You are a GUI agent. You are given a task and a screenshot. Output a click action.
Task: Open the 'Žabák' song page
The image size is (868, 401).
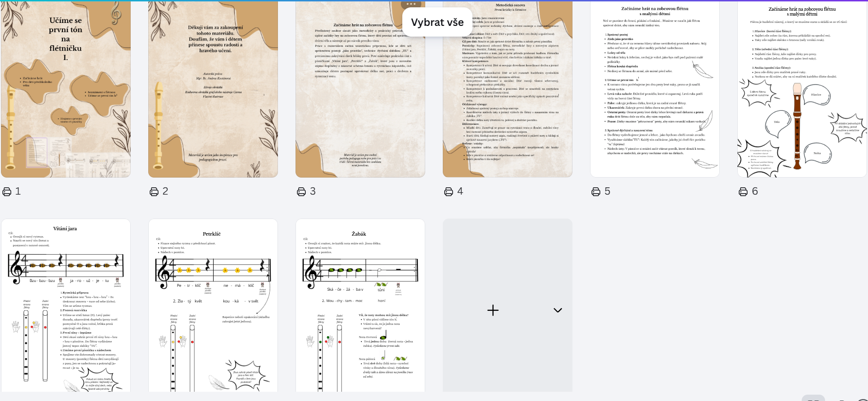tap(360, 305)
